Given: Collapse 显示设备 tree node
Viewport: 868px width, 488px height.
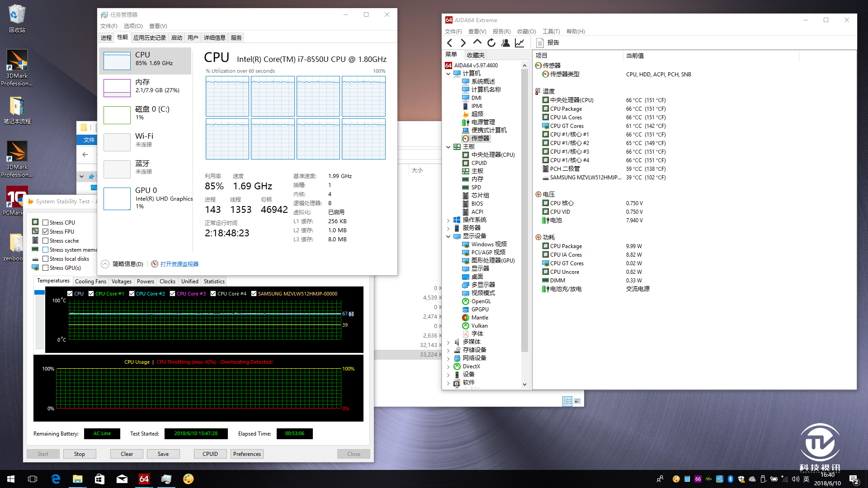Looking at the screenshot, I should [x=448, y=236].
